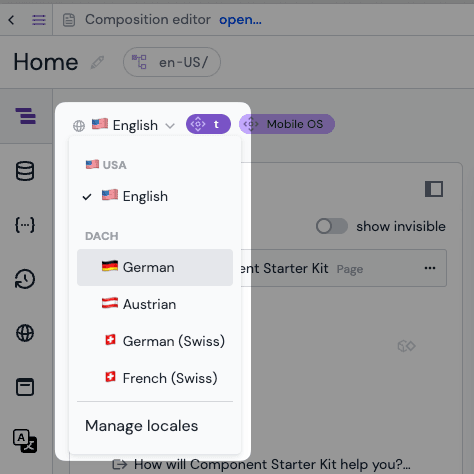474x474 pixels.
Task: Open the 'open...' breadcrumb link
Action: click(240, 20)
